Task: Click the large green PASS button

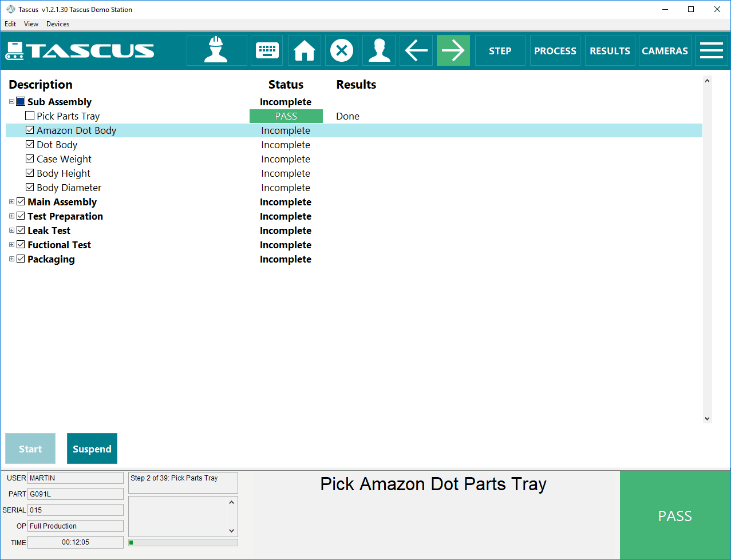Action: pyautogui.click(x=675, y=515)
